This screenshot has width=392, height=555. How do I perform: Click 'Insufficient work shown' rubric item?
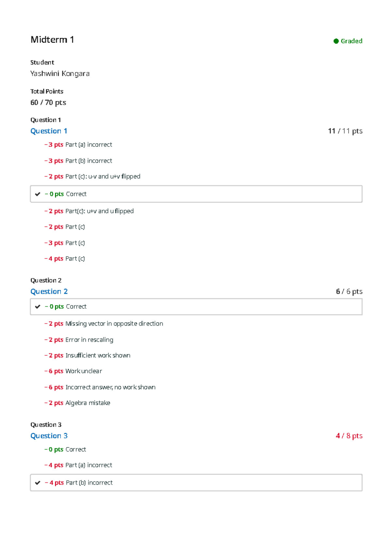click(x=88, y=356)
